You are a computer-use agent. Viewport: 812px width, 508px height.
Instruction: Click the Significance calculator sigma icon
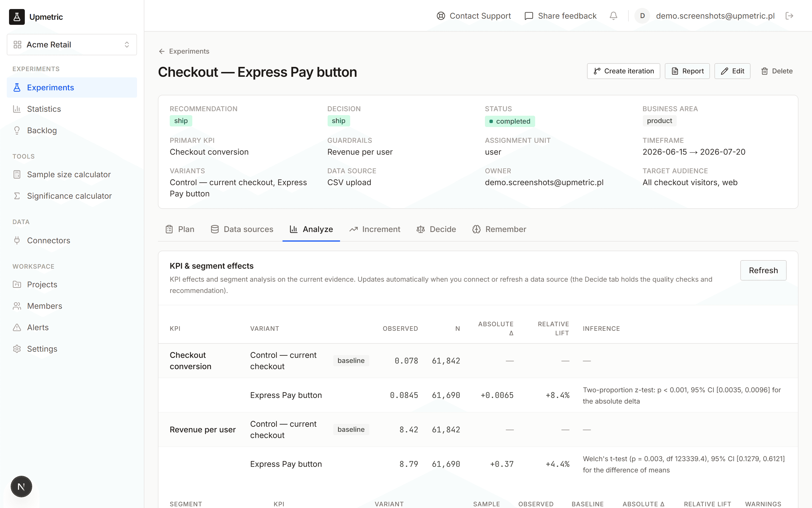[17, 196]
